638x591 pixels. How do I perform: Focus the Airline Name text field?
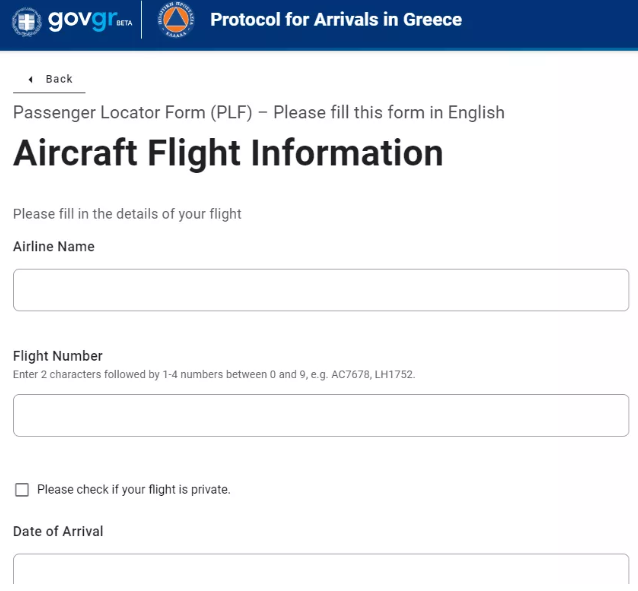coord(321,290)
